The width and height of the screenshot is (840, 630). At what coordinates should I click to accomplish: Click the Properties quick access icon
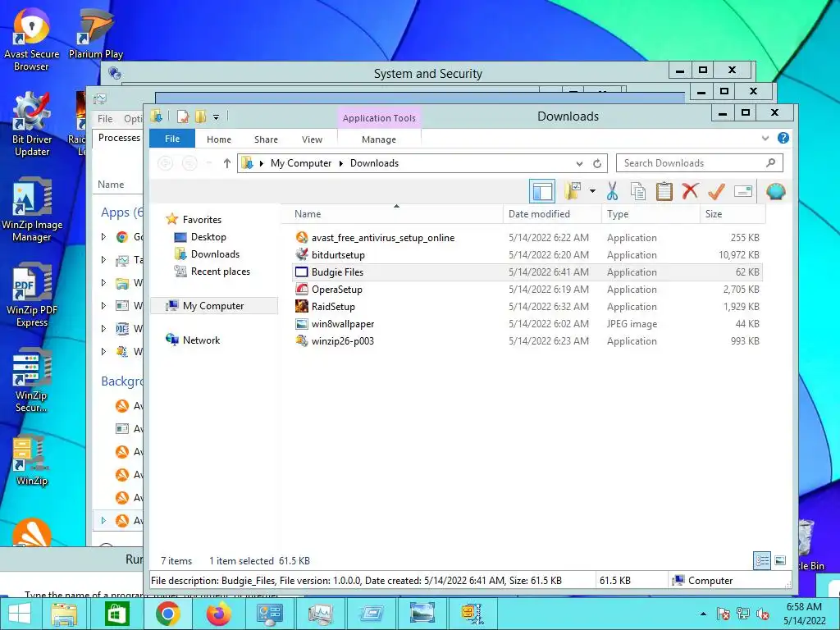(x=183, y=116)
